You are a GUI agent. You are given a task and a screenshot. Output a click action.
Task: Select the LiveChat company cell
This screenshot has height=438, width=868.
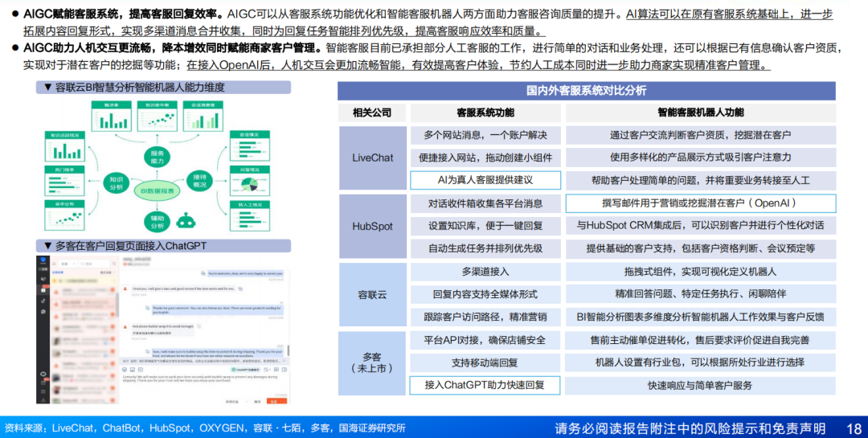[x=373, y=158]
